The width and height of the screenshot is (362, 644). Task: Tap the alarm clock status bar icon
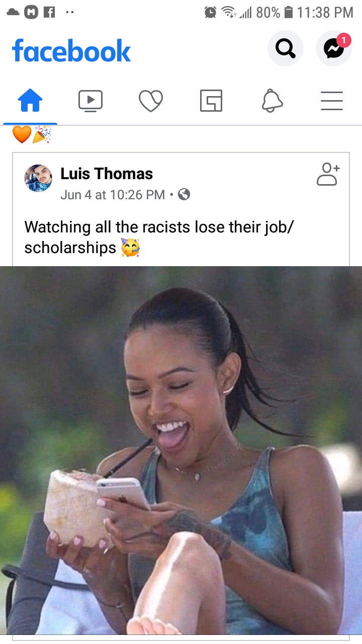tap(210, 12)
